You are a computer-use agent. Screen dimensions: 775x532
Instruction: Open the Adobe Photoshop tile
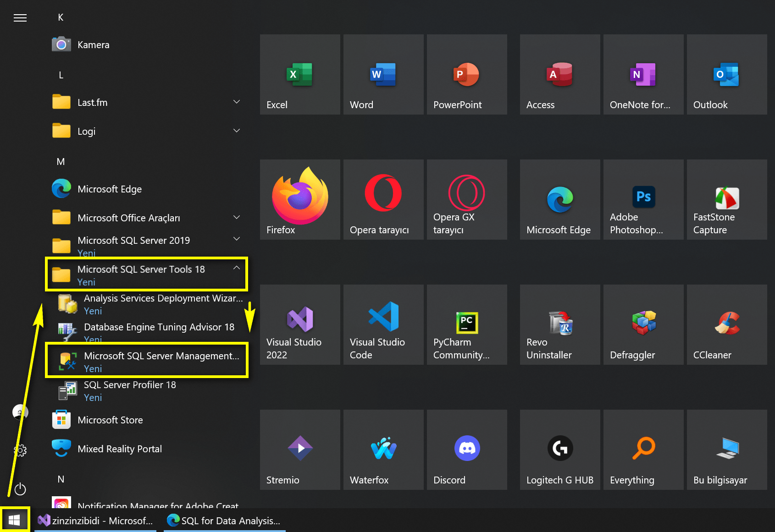click(x=643, y=199)
